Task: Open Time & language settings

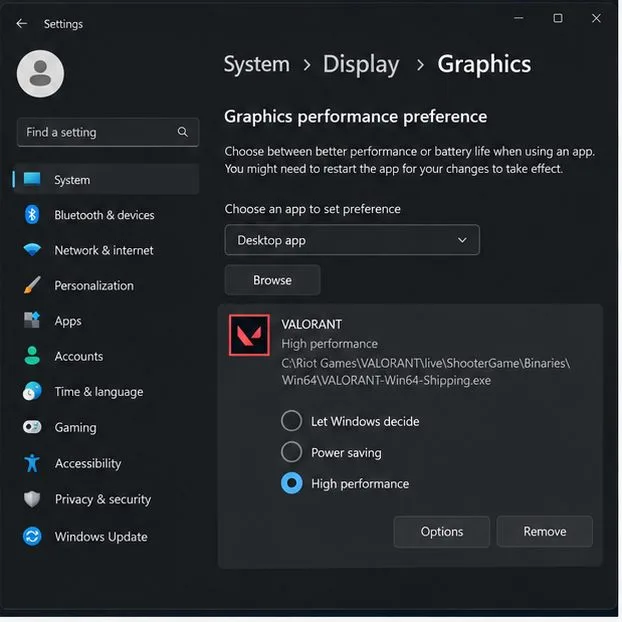Action: (106, 392)
